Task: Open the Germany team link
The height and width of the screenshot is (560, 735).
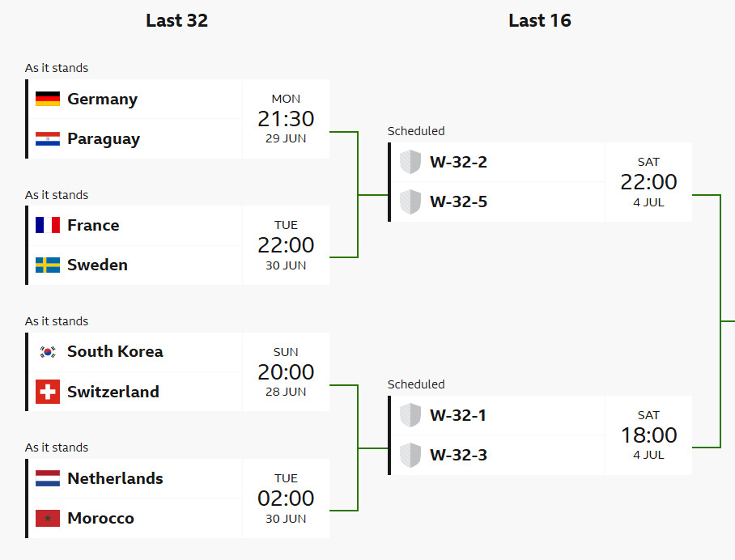Action: point(102,100)
